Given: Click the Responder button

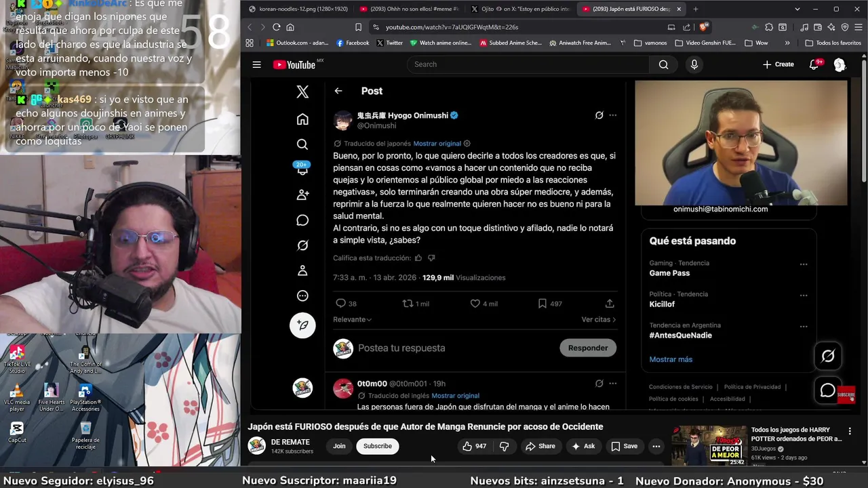Looking at the screenshot, I should 588,348.
